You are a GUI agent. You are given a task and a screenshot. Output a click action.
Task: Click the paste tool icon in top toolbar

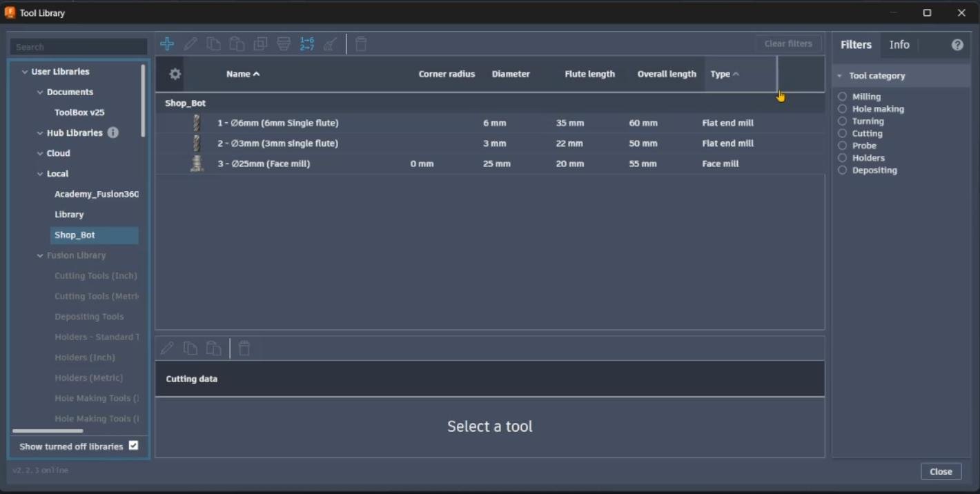[x=237, y=44]
